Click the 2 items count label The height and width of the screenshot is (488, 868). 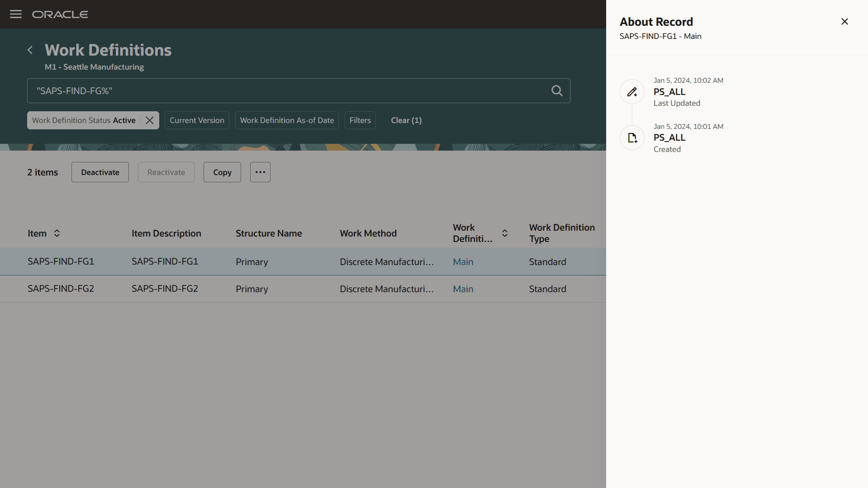pyautogui.click(x=43, y=172)
